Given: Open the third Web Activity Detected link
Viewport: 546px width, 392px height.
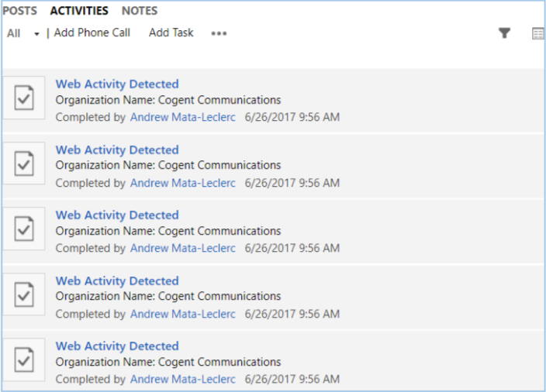Looking at the screenshot, I should pyautogui.click(x=117, y=215).
